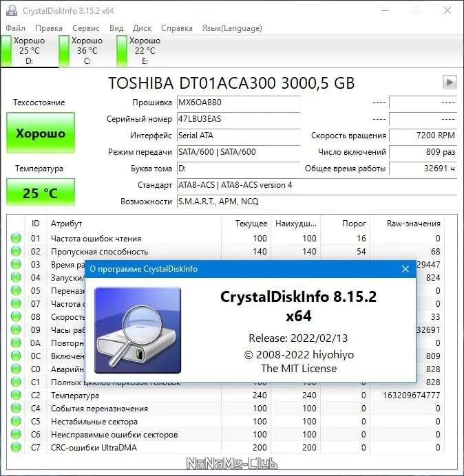Image resolution: width=464 pixels, height=476 pixels.
Task: Click the Прошивка field MX6OABB0
Action: (238, 102)
